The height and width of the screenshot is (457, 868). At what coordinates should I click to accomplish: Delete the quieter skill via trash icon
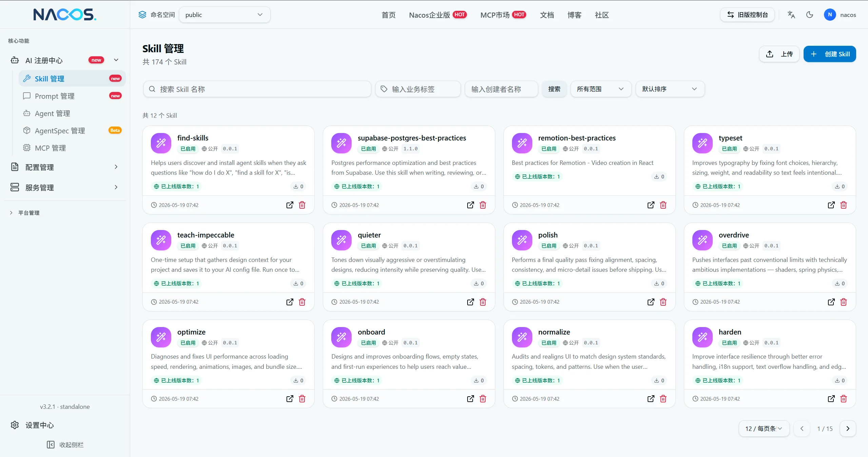coord(483,302)
